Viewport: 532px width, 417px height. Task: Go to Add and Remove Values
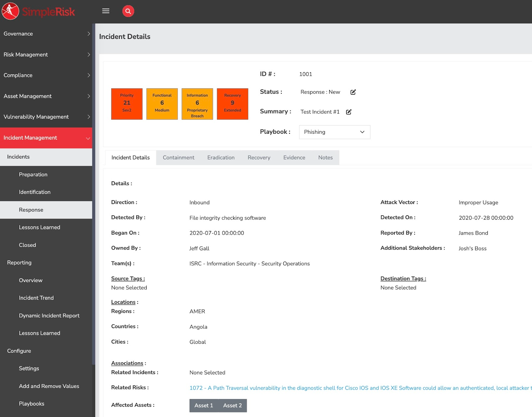click(x=49, y=386)
